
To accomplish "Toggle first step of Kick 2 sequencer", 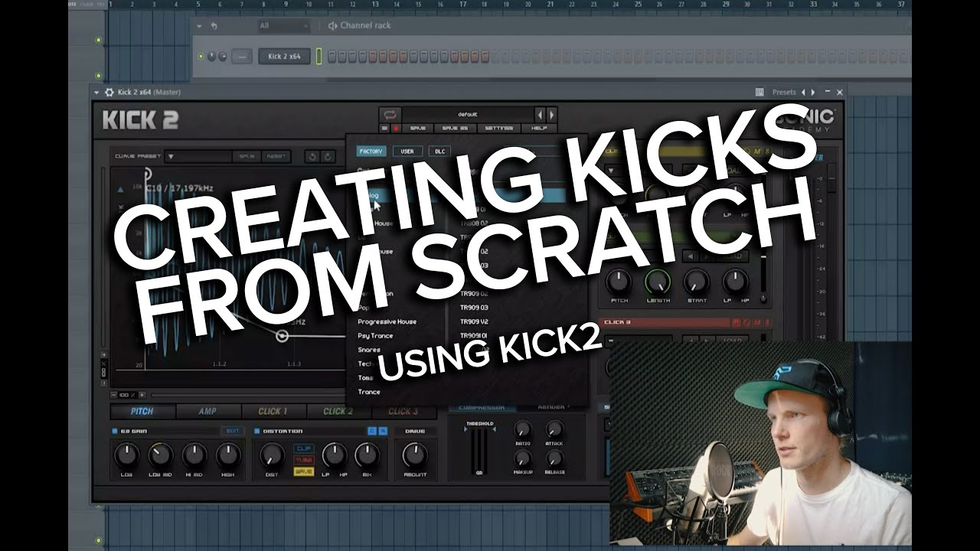I will pyautogui.click(x=332, y=56).
